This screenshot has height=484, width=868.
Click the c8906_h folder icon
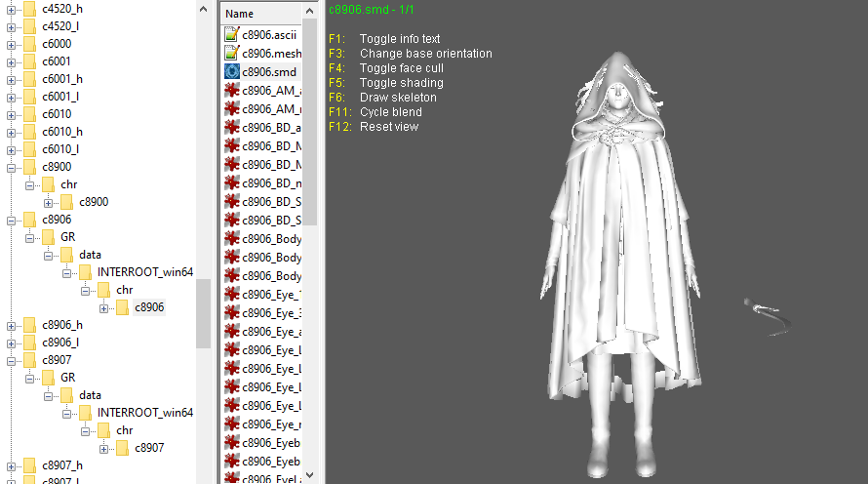coord(30,325)
